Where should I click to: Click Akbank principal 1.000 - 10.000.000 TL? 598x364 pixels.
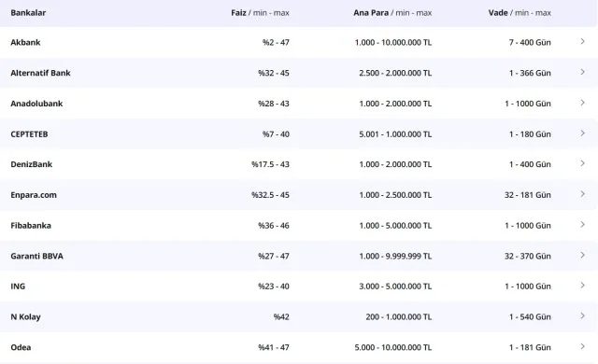point(393,42)
